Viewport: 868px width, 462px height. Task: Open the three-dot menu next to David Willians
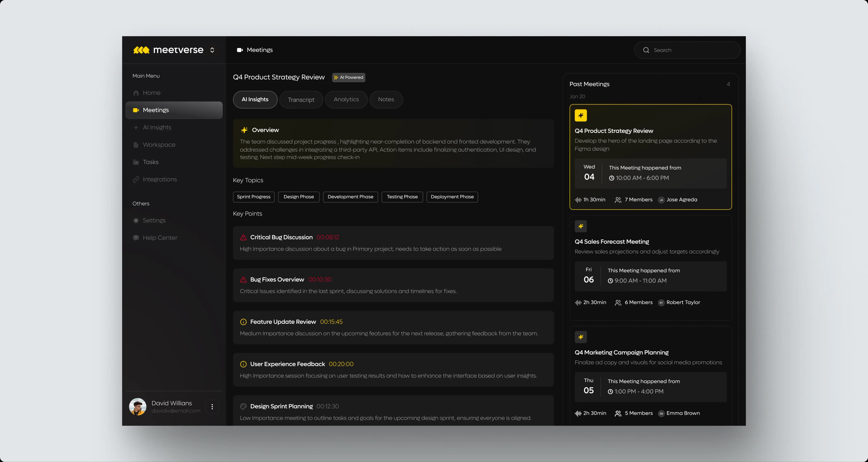coord(212,406)
